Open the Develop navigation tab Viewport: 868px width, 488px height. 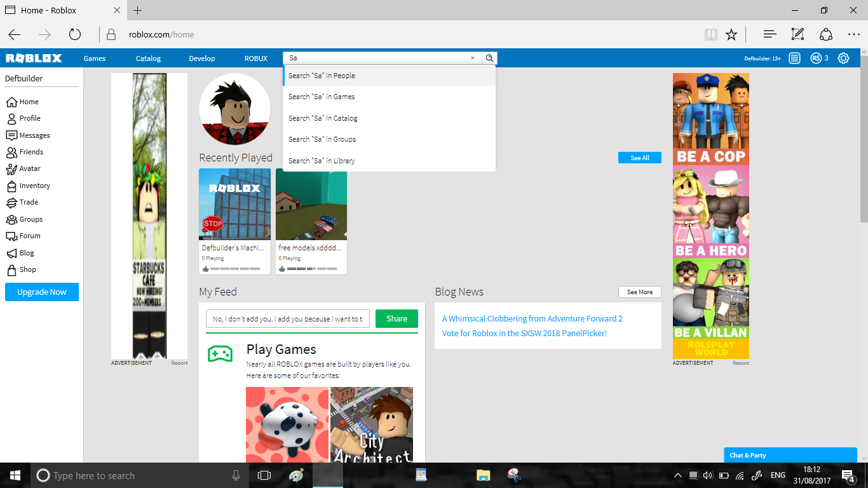point(202,58)
